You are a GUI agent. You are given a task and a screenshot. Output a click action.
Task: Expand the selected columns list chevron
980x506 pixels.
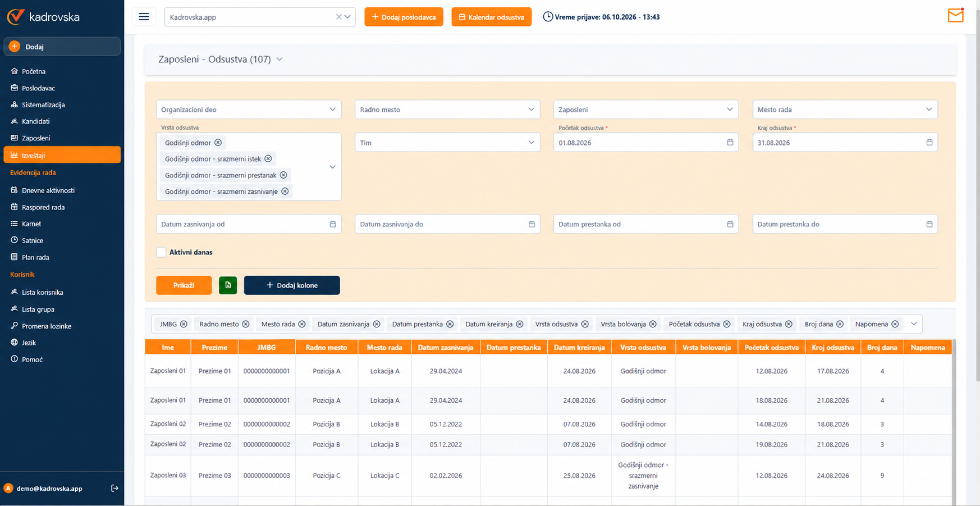tap(914, 324)
